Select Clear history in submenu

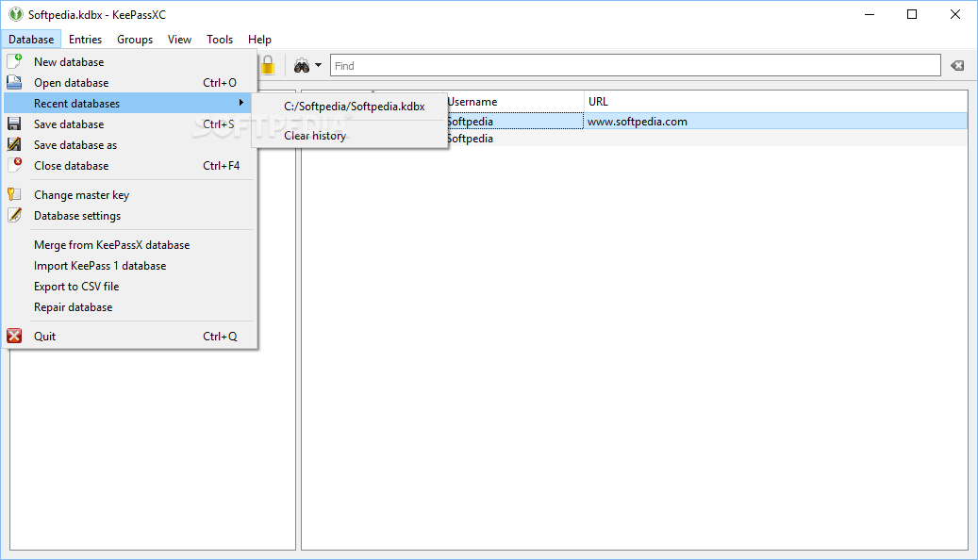coord(350,136)
